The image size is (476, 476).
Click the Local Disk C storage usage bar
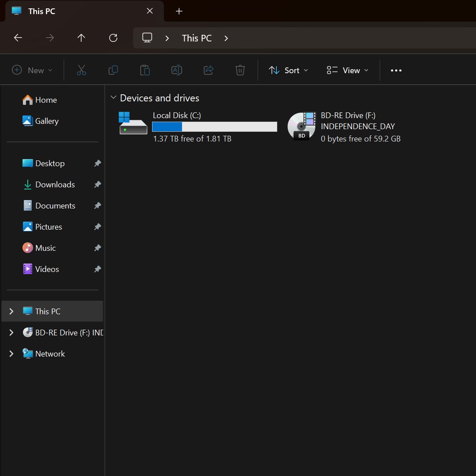click(214, 126)
